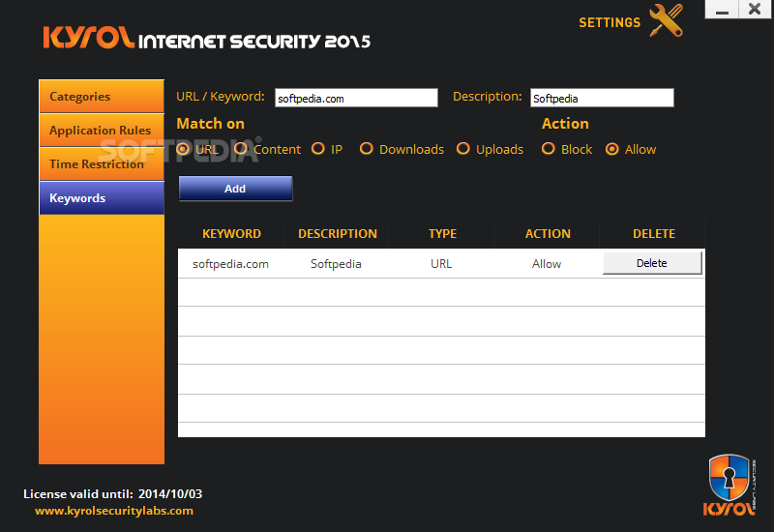774x532 pixels.
Task: Click the SETTINGS label
Action: click(x=610, y=22)
